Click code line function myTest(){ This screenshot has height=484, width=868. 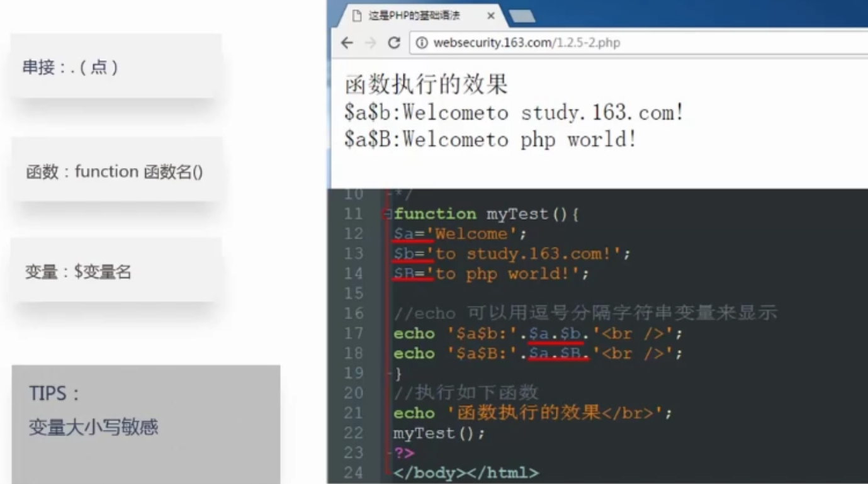tap(487, 214)
